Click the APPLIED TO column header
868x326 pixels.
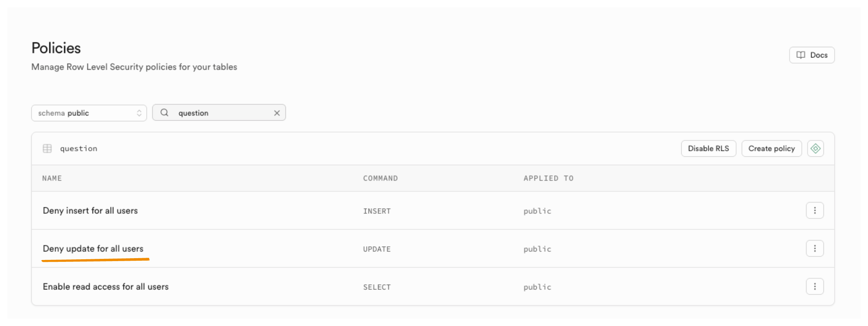coord(548,178)
